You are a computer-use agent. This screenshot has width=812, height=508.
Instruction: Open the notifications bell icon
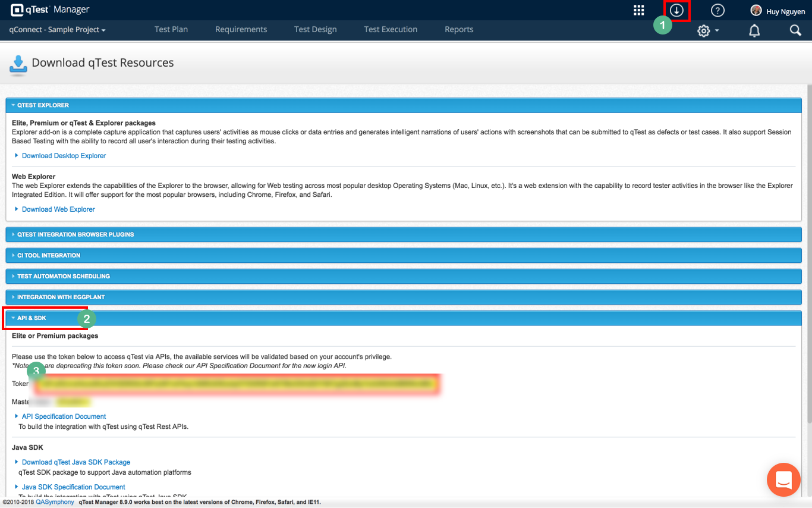[754, 30]
